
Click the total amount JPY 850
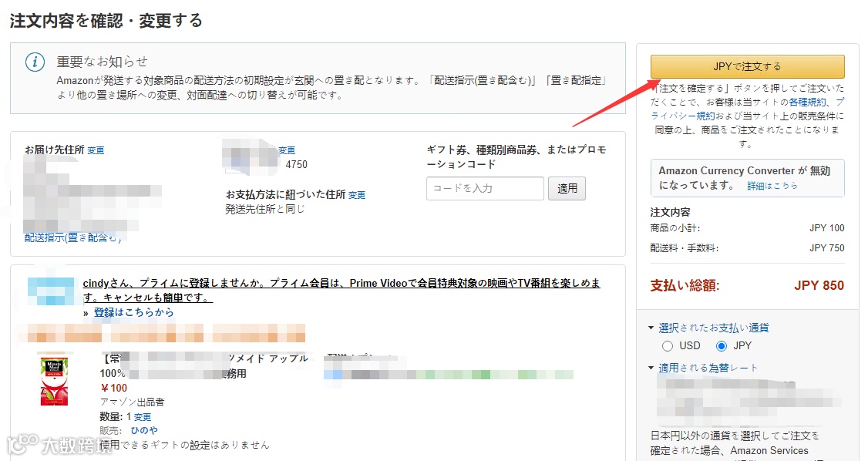819,285
